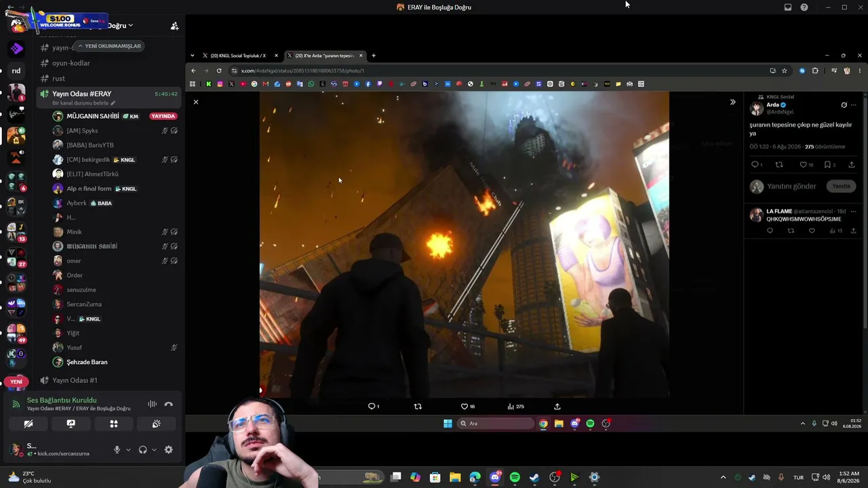The image size is (868, 488).
Task: Open TUR keyboard language selector
Action: (x=799, y=477)
